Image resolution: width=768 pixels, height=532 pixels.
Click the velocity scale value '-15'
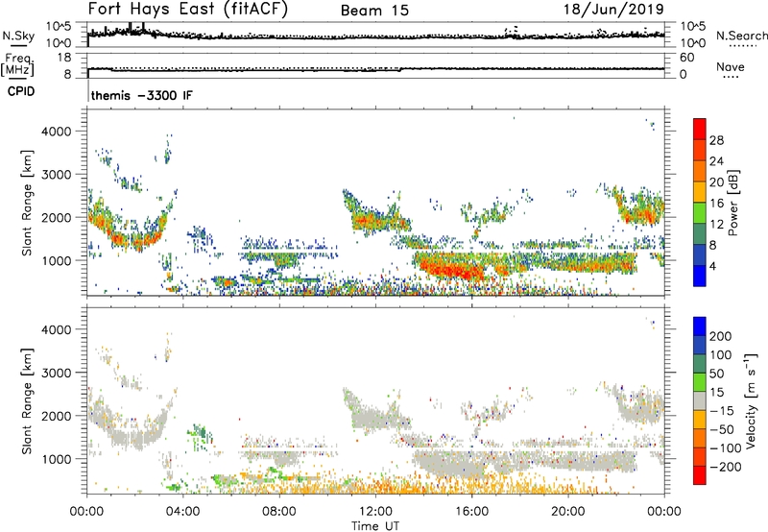click(x=721, y=411)
